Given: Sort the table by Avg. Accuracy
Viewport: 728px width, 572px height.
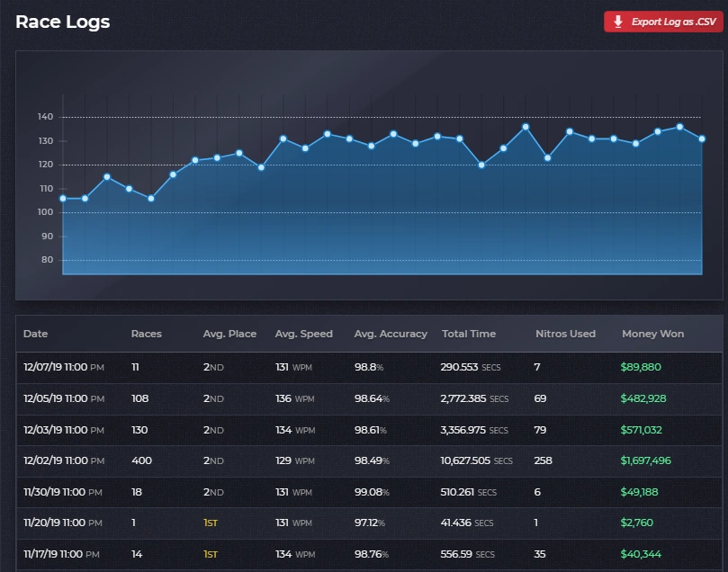Looking at the screenshot, I should (391, 334).
